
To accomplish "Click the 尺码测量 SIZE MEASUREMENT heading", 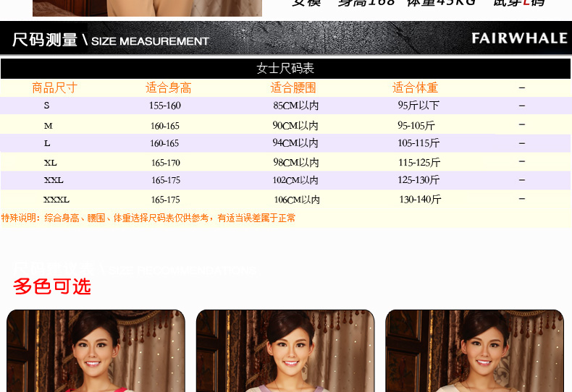I will pyautogui.click(x=111, y=41).
